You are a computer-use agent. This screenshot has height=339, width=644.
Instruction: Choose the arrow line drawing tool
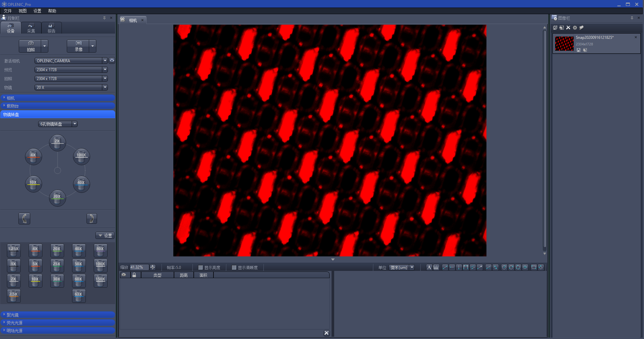pyautogui.click(x=480, y=267)
